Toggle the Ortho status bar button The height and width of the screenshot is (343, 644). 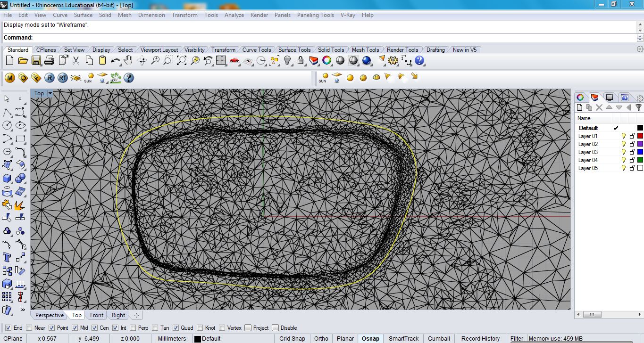321,338
